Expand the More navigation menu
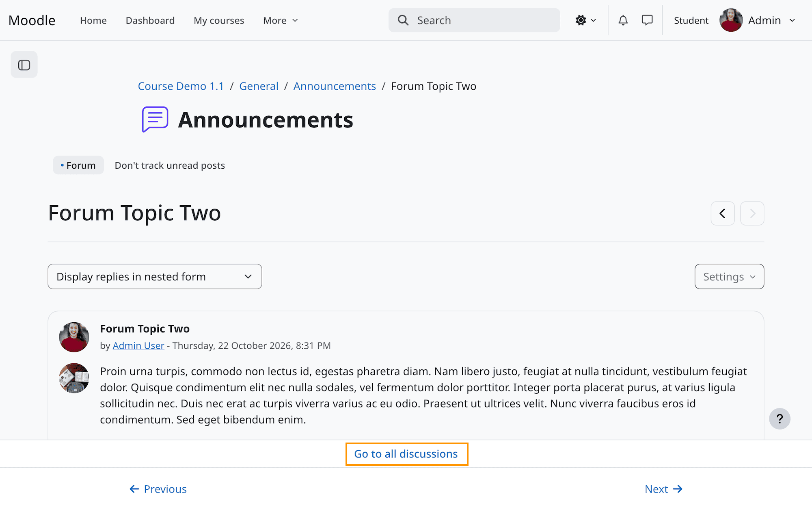 pyautogui.click(x=281, y=20)
